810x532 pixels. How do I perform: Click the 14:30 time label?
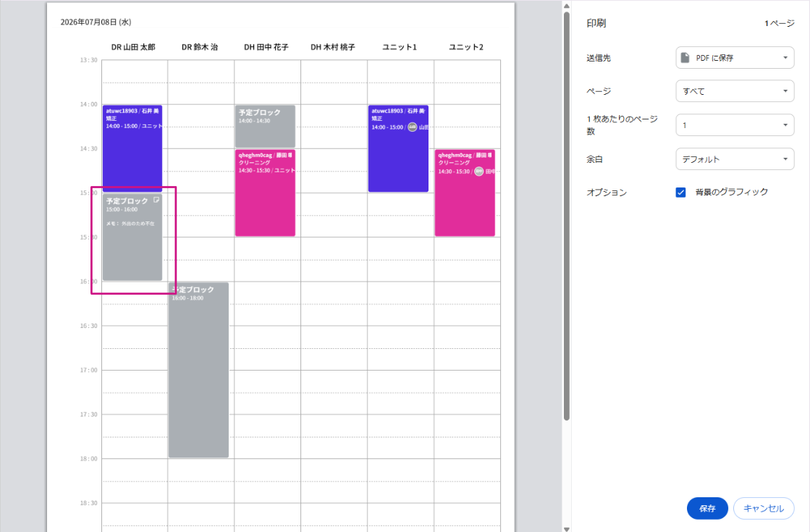coord(88,149)
